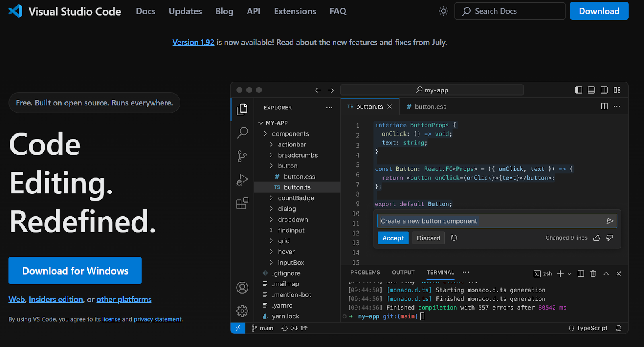
Task: Click the forward arrow in editor title bar
Action: pos(331,90)
